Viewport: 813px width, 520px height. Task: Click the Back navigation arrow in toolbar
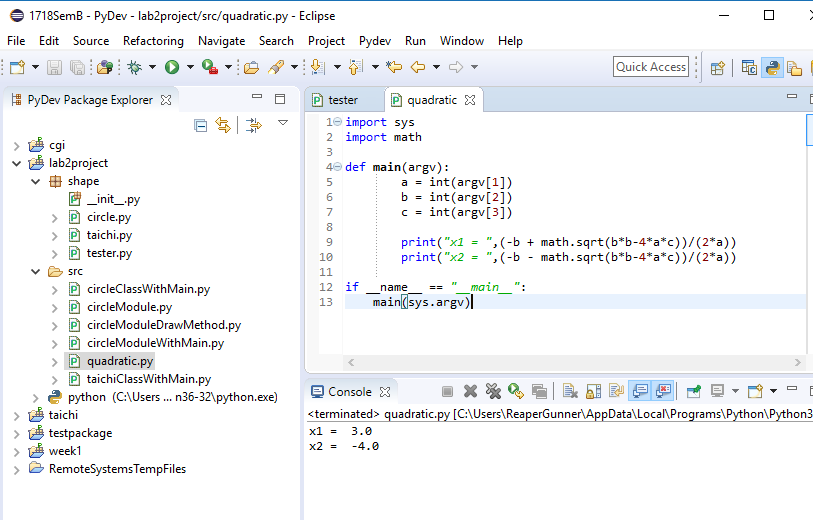coord(418,67)
